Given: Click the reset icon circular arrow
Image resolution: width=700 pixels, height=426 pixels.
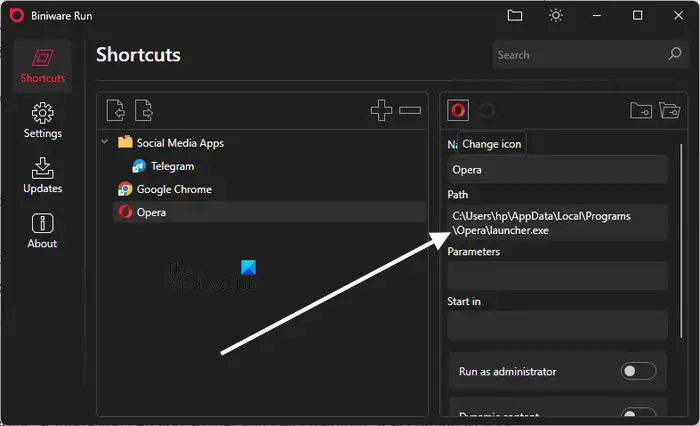Looking at the screenshot, I should coord(487,110).
